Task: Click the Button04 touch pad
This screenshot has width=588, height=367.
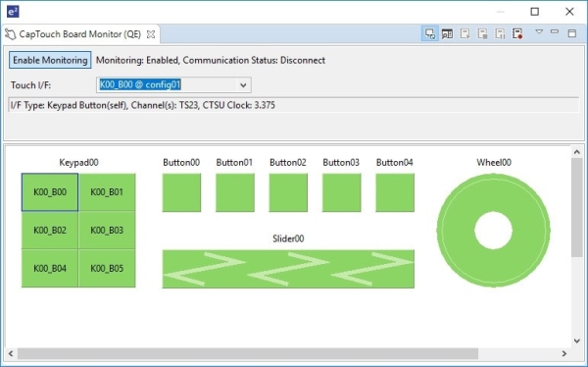Action: pyautogui.click(x=395, y=192)
